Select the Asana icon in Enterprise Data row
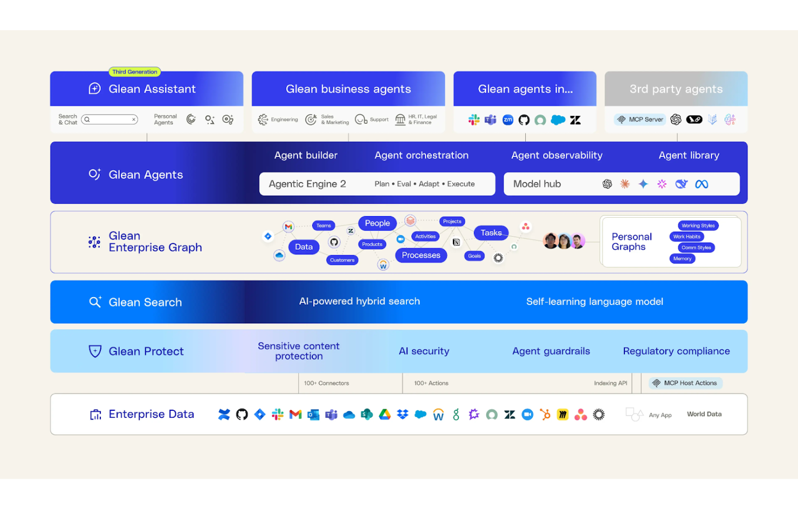Image resolution: width=798 pixels, height=532 pixels. (581, 414)
